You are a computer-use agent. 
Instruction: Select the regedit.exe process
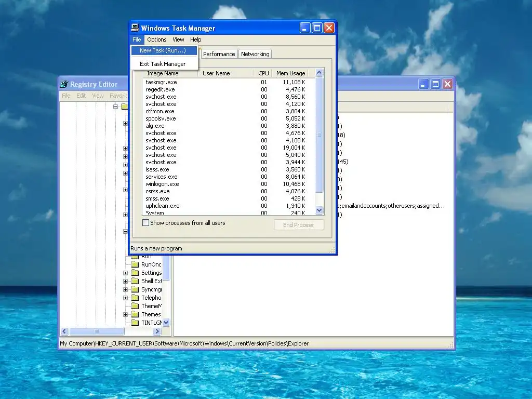160,89
